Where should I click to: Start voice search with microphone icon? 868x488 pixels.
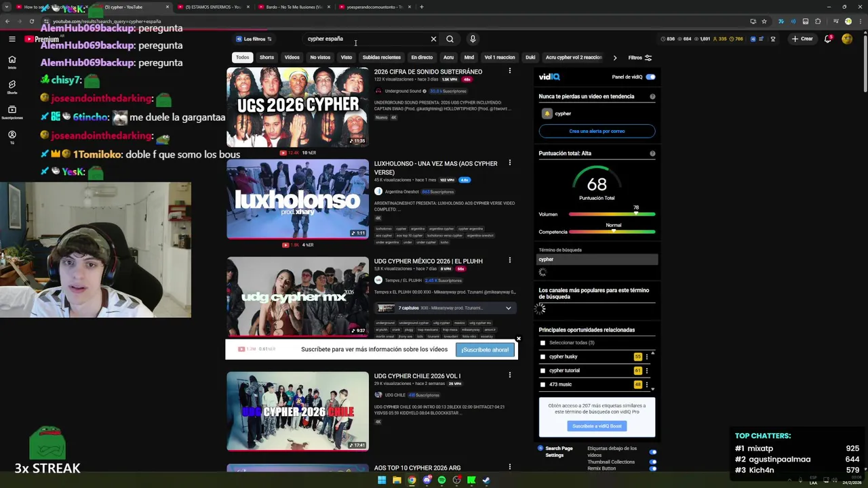click(x=473, y=39)
